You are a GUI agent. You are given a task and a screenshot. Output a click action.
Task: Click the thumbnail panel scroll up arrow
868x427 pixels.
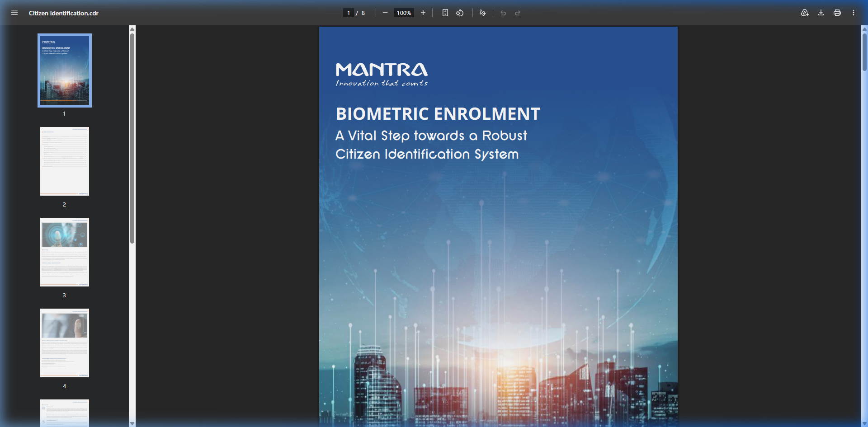point(132,29)
